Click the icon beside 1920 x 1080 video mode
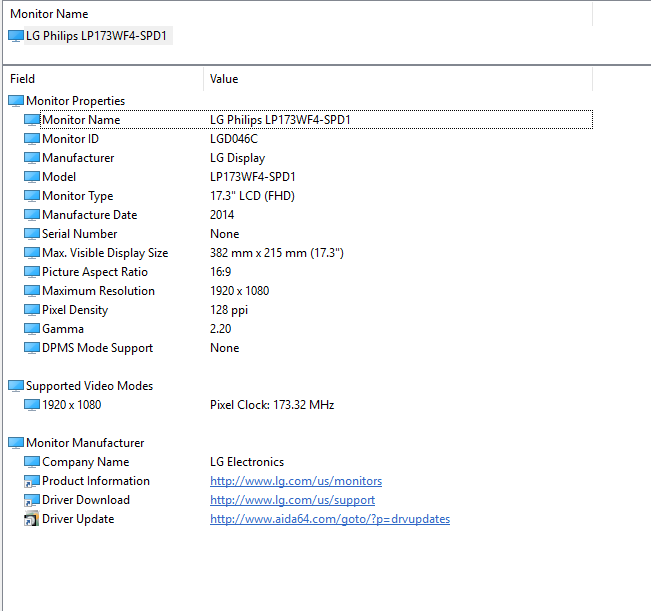The height and width of the screenshot is (611, 651). coord(32,405)
